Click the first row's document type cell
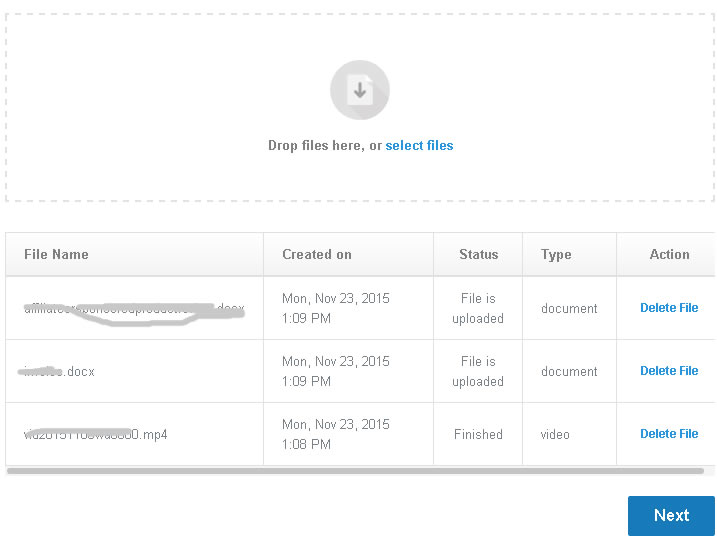This screenshot has height=553, width=717. tap(569, 309)
